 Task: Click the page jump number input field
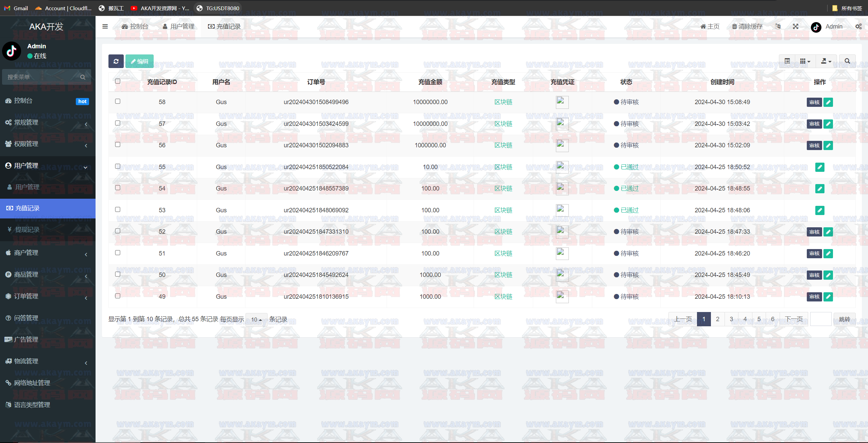point(820,319)
